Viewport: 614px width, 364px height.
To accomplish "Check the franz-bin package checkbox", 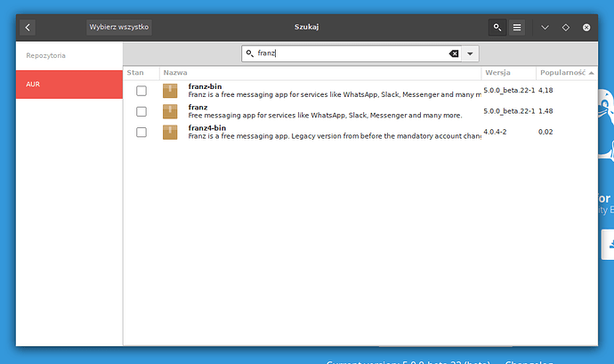I will coord(141,91).
